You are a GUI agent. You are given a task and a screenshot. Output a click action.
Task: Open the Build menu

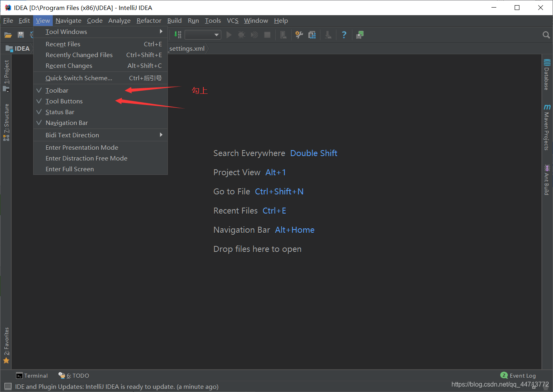click(174, 21)
